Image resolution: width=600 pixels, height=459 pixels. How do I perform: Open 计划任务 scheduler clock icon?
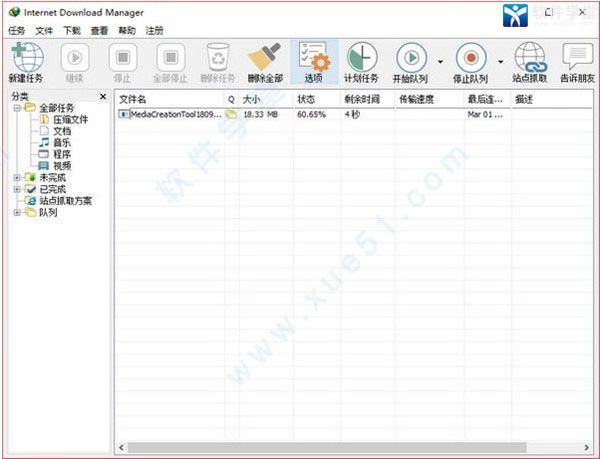tap(362, 57)
